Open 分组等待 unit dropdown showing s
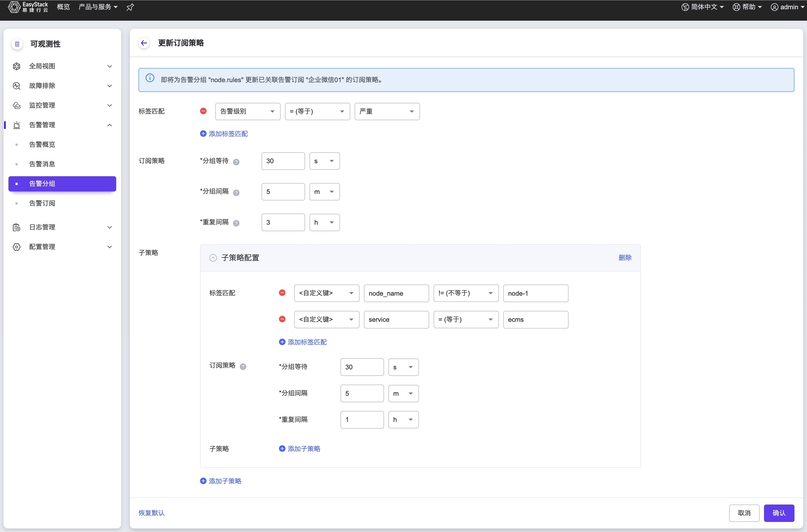 324,161
